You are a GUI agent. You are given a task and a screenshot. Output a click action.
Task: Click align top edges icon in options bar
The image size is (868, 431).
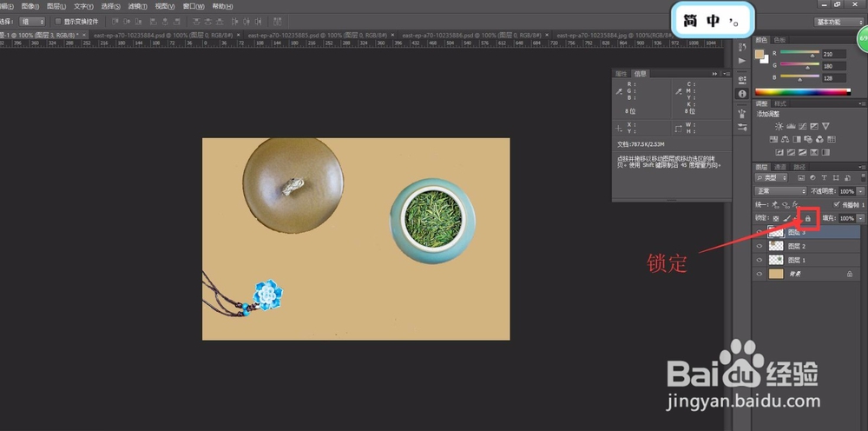click(115, 22)
